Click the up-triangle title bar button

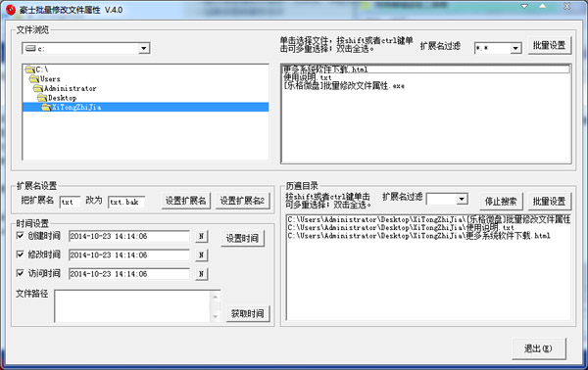(543, 6)
